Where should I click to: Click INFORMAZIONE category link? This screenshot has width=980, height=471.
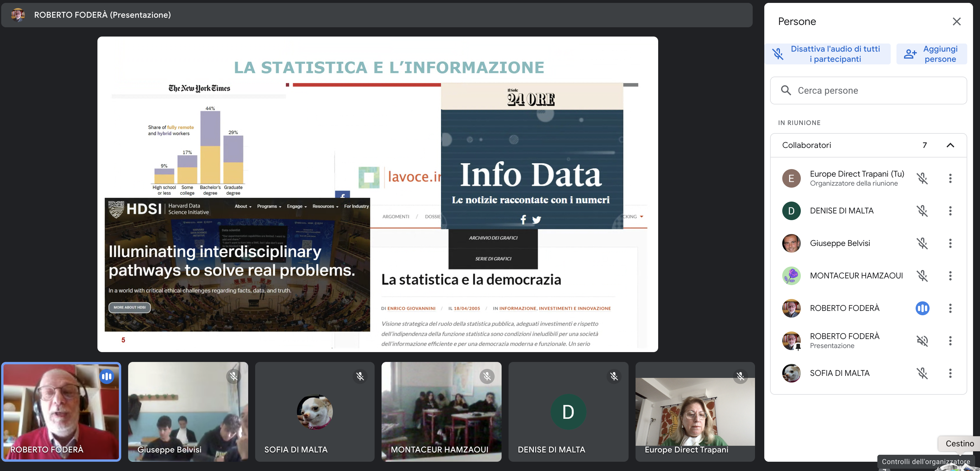[x=518, y=309]
